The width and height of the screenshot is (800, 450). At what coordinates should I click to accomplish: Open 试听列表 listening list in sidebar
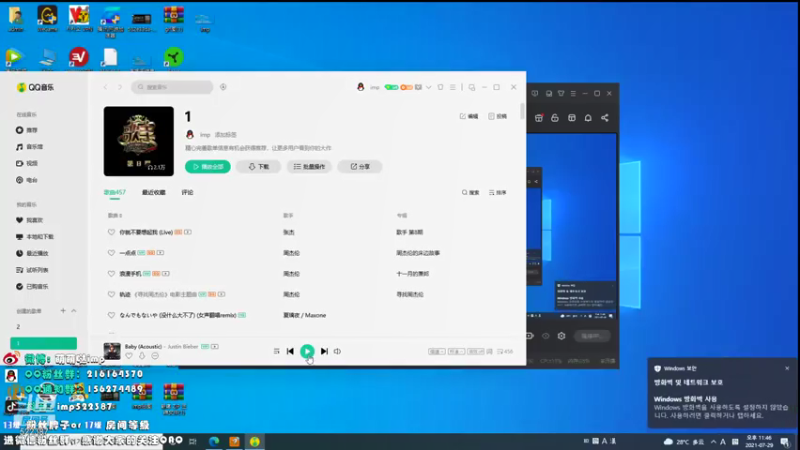coord(32,270)
